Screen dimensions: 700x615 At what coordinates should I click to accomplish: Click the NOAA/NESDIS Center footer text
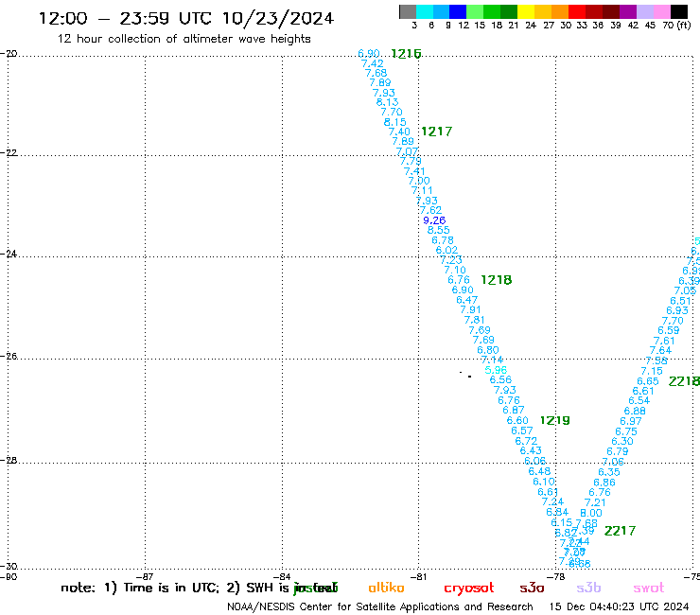(380, 607)
